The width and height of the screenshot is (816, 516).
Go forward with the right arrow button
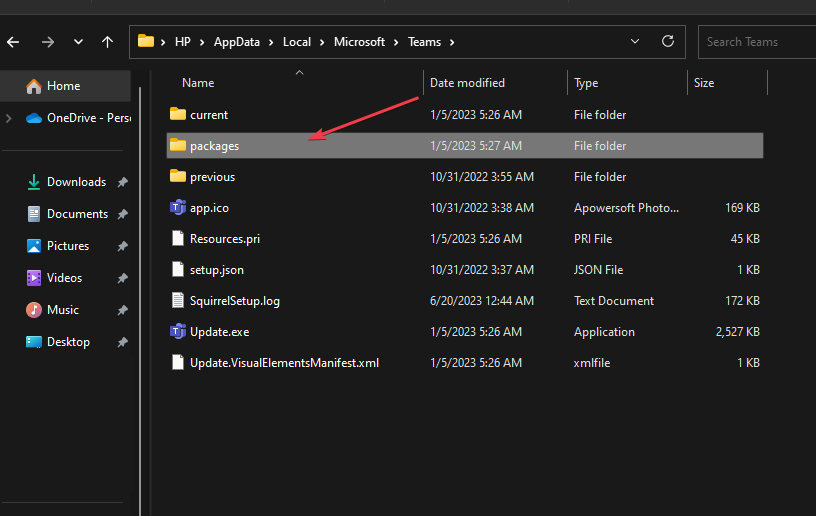(48, 42)
